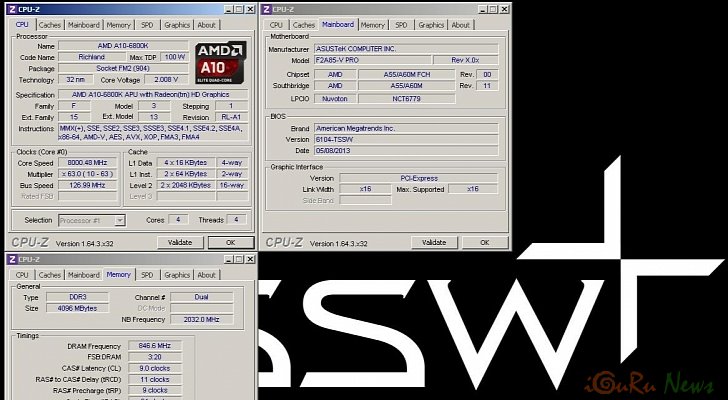
Task: Click the Z icon in the Motherboard window title bar
Action: (269, 9)
